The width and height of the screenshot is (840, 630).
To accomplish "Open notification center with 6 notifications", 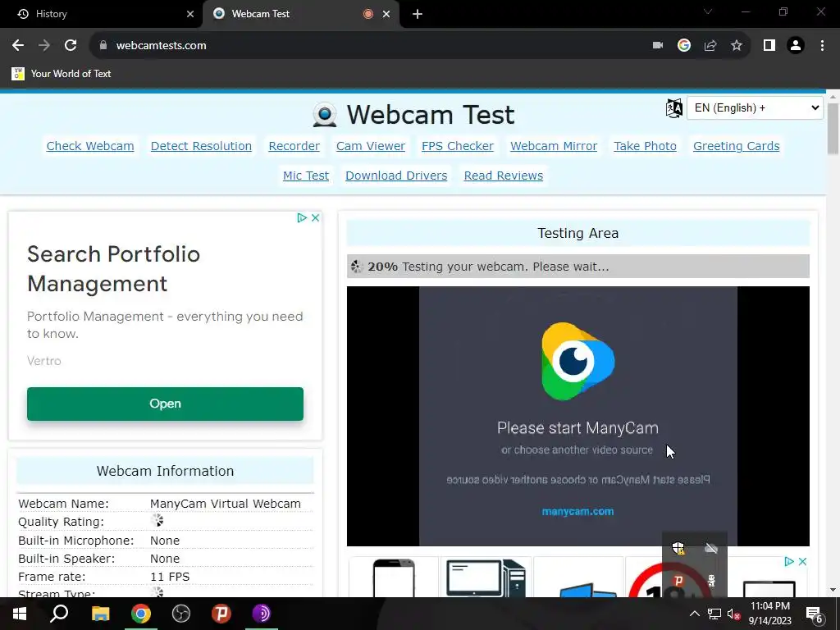I will [x=815, y=614].
